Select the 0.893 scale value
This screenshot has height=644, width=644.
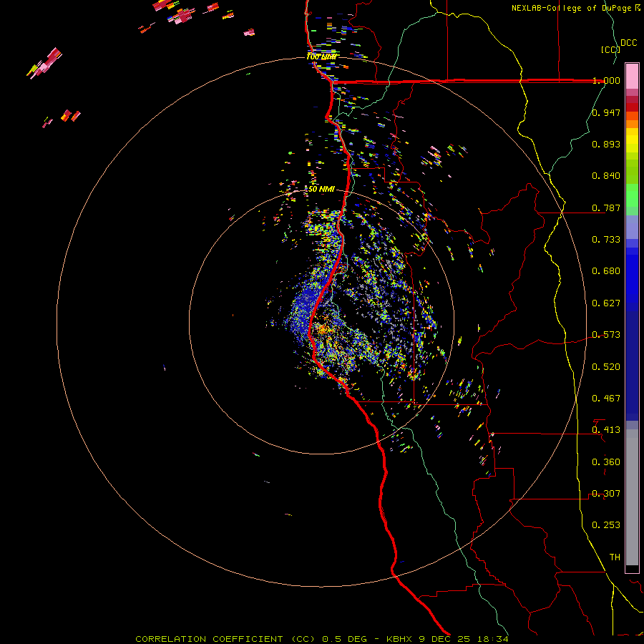(606, 144)
